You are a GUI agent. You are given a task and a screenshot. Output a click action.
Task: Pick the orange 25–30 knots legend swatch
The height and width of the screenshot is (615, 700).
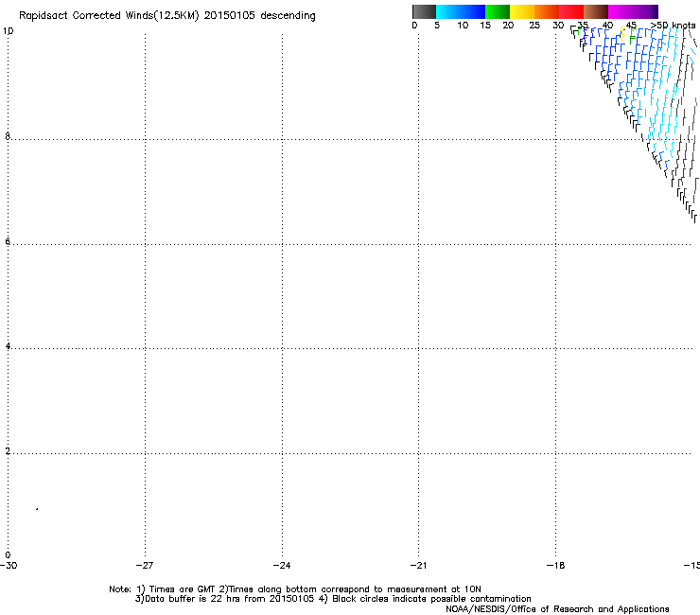tap(547, 11)
